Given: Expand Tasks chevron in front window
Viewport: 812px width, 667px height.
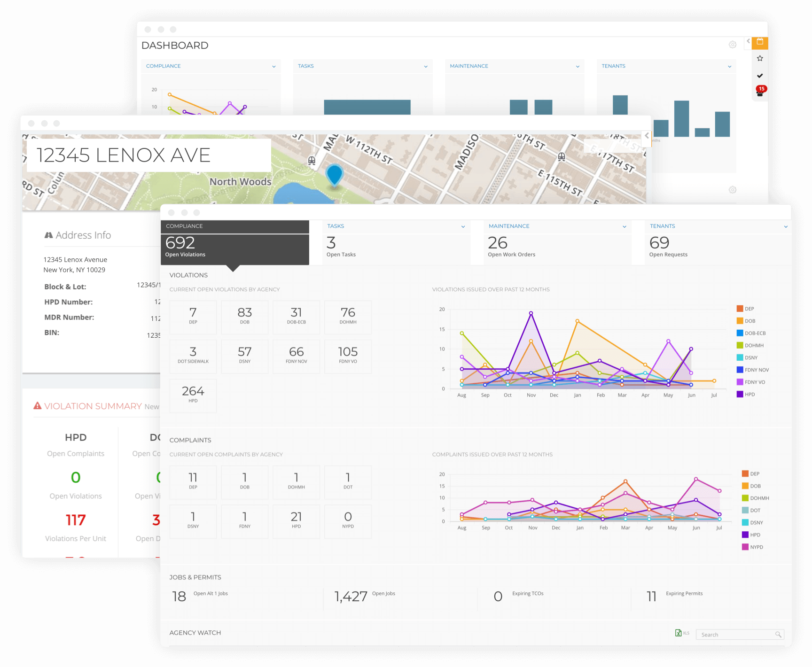Looking at the screenshot, I should (x=463, y=226).
